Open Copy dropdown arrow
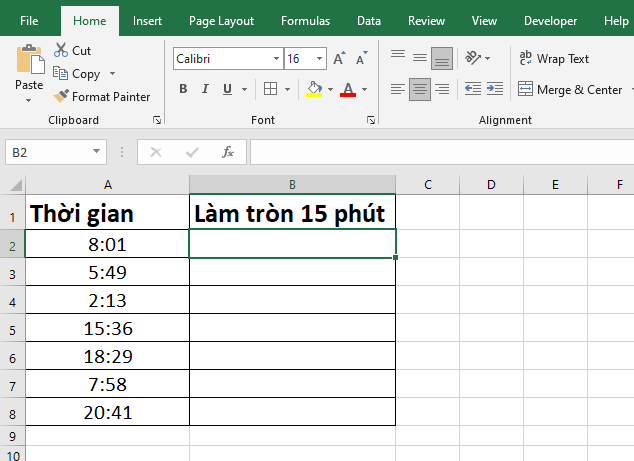 pyautogui.click(x=112, y=74)
